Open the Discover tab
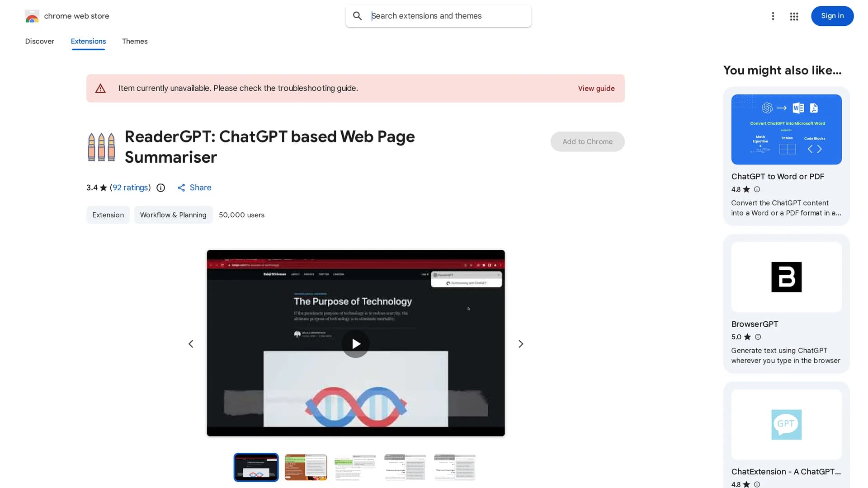Image resolution: width=868 pixels, height=488 pixels. pos(40,41)
